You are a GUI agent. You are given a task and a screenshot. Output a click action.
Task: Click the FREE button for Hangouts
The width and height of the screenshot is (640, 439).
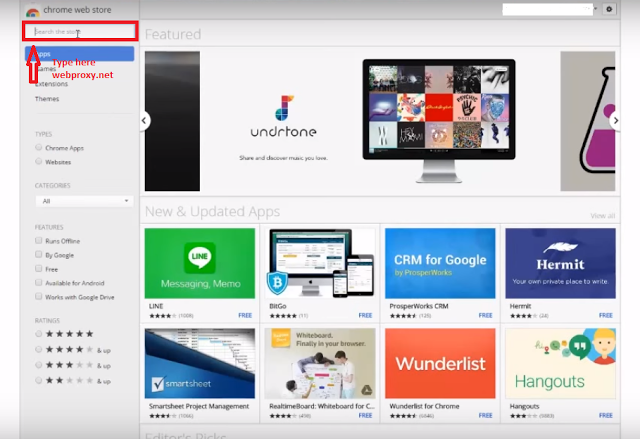coord(606,415)
